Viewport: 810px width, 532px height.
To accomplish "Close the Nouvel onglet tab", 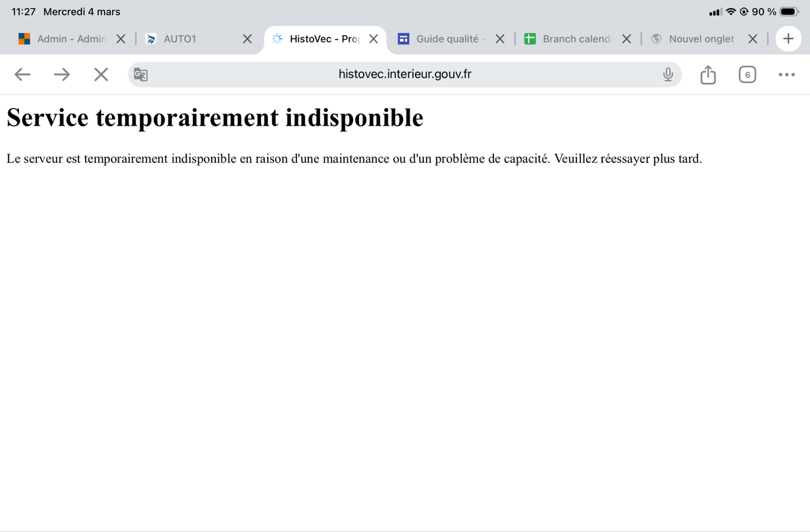I will [753, 39].
